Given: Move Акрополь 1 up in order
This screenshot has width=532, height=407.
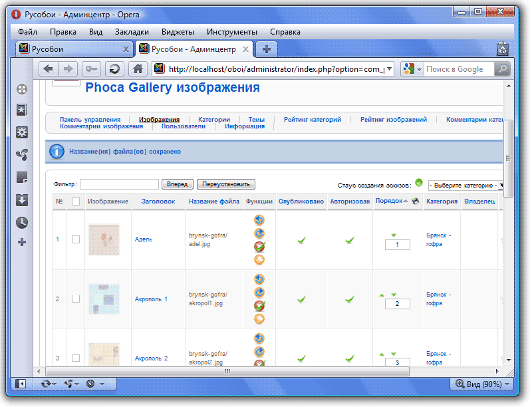Looking at the screenshot, I should 382,295.
